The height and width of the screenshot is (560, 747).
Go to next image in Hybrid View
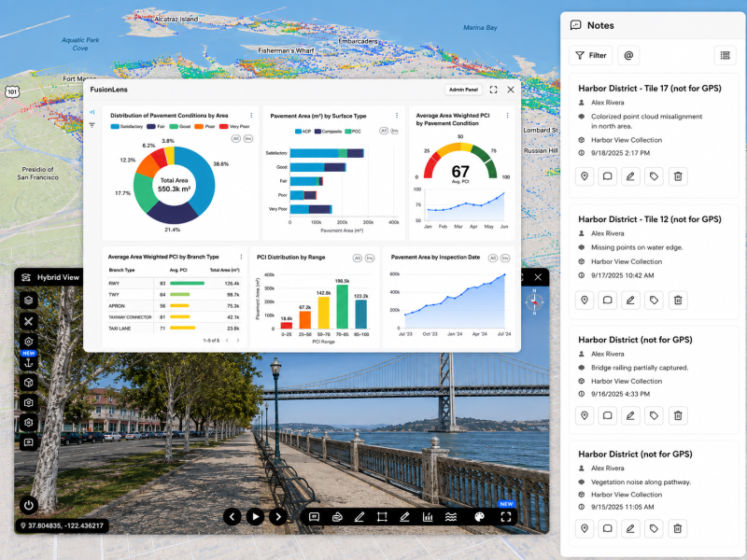(278, 517)
